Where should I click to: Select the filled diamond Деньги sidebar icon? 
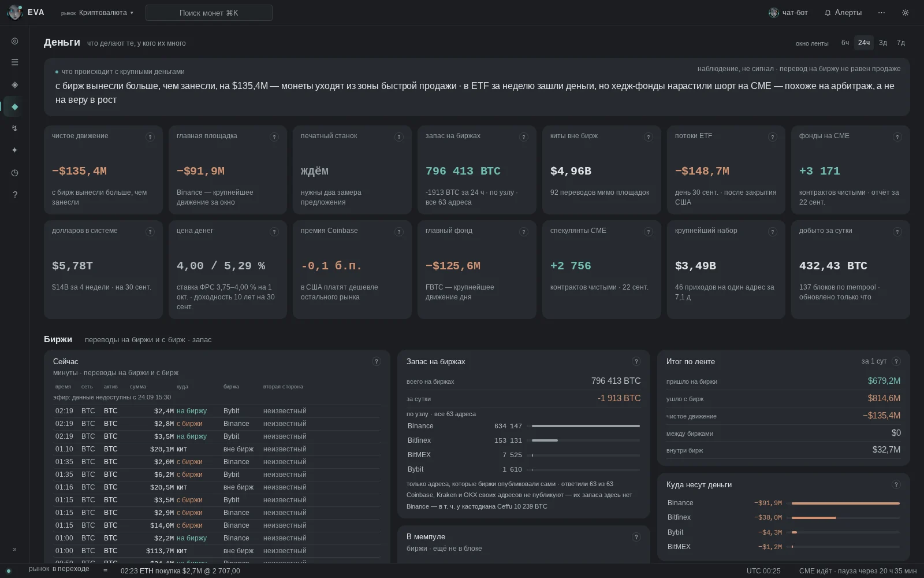click(14, 106)
